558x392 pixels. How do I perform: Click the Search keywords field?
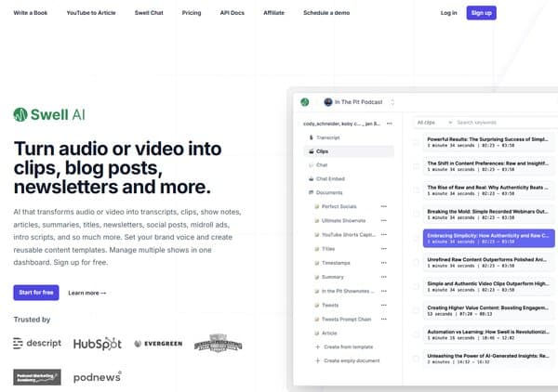(505, 123)
